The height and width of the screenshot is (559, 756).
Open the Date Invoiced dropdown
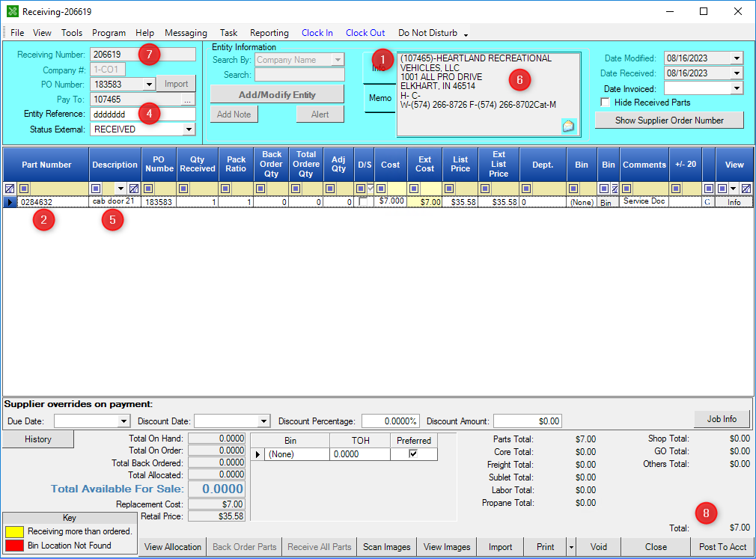(737, 88)
